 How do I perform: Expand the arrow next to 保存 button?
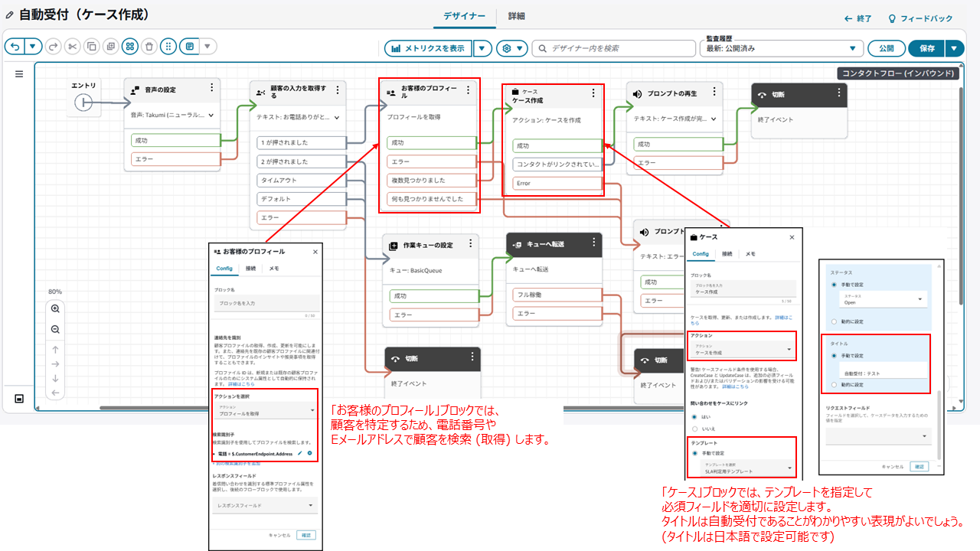(x=953, y=48)
